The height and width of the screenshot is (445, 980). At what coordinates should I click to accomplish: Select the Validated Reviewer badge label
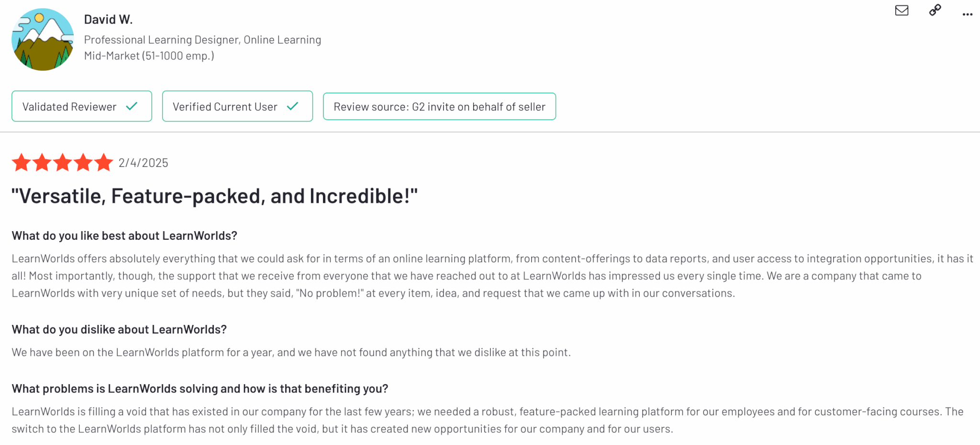[x=69, y=107]
